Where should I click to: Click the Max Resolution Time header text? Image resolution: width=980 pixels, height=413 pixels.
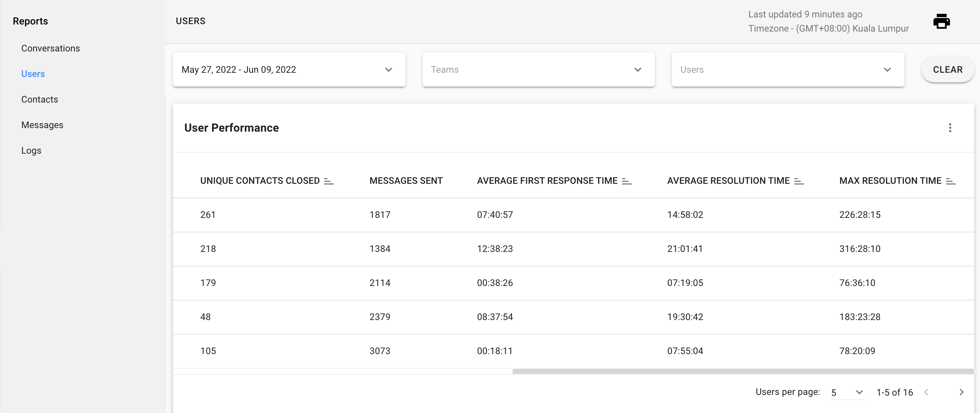[890, 181]
